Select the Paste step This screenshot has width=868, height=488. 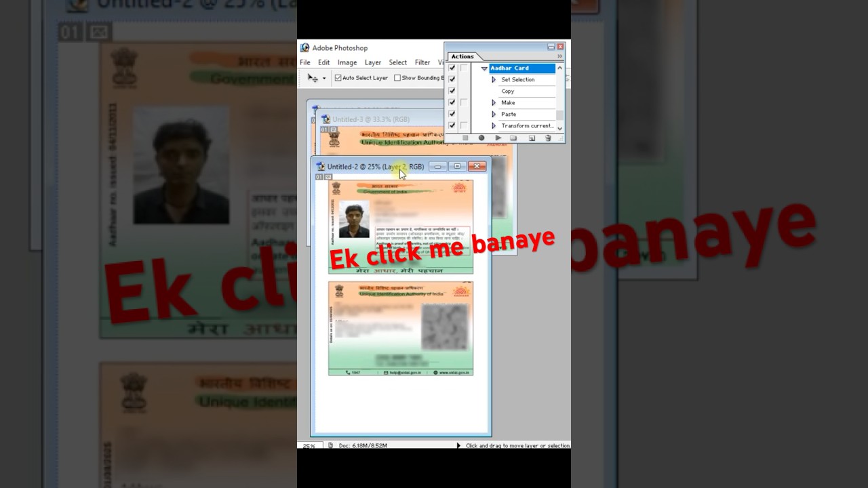(x=509, y=114)
